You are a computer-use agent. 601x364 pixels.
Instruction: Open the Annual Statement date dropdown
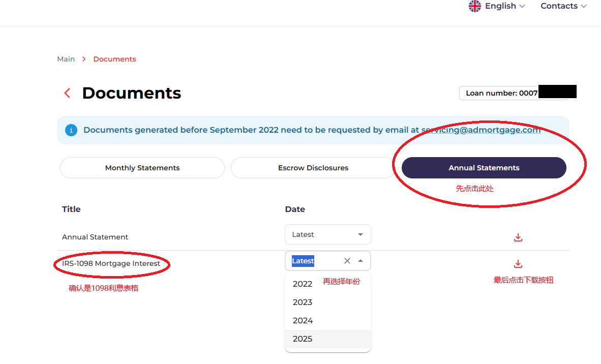click(327, 234)
